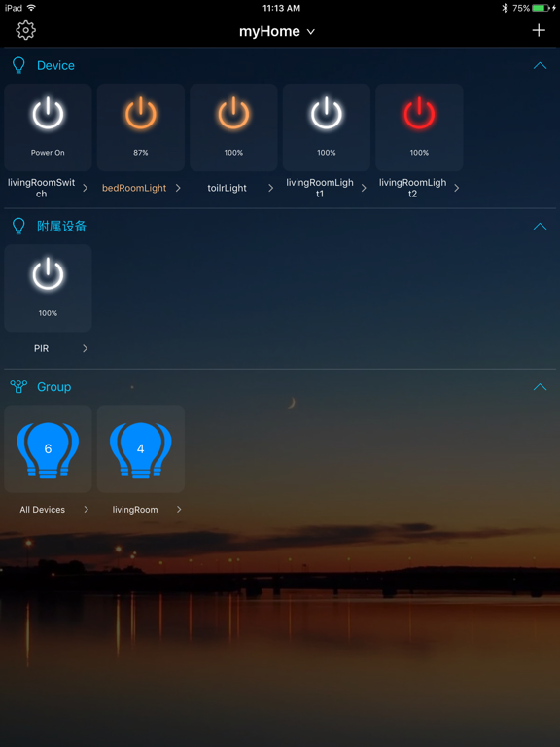Click the 附属设备 section bulb icon
The width and height of the screenshot is (560, 747).
(x=18, y=227)
